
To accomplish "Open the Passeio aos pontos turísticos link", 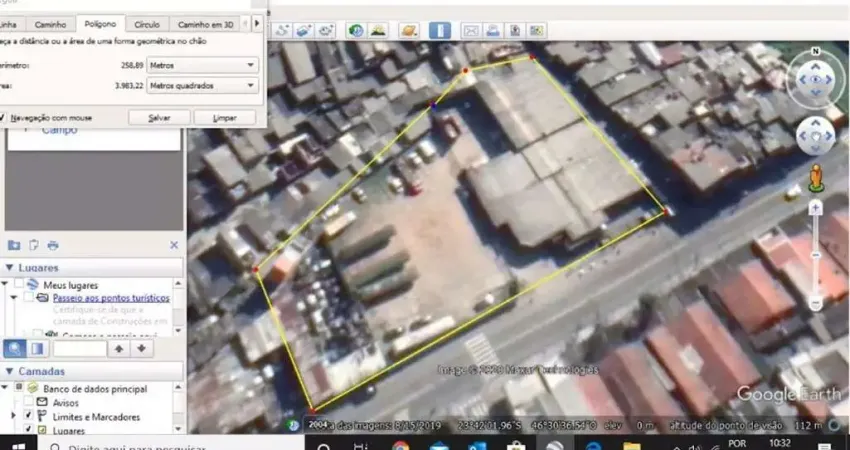I will point(111,298).
